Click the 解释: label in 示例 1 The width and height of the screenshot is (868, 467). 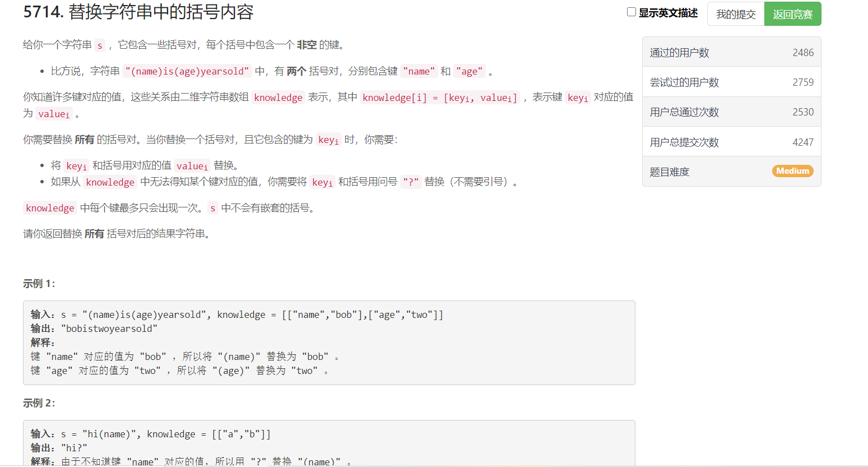click(x=43, y=343)
